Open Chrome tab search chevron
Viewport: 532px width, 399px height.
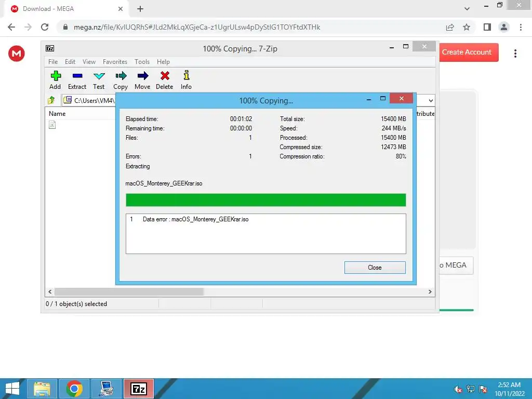[x=467, y=9]
